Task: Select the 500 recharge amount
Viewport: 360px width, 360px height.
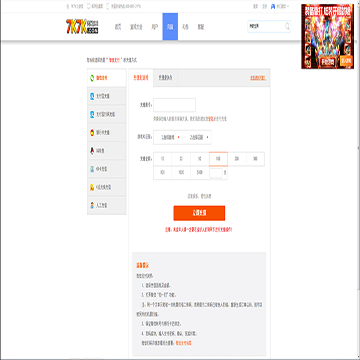Action: (162, 173)
